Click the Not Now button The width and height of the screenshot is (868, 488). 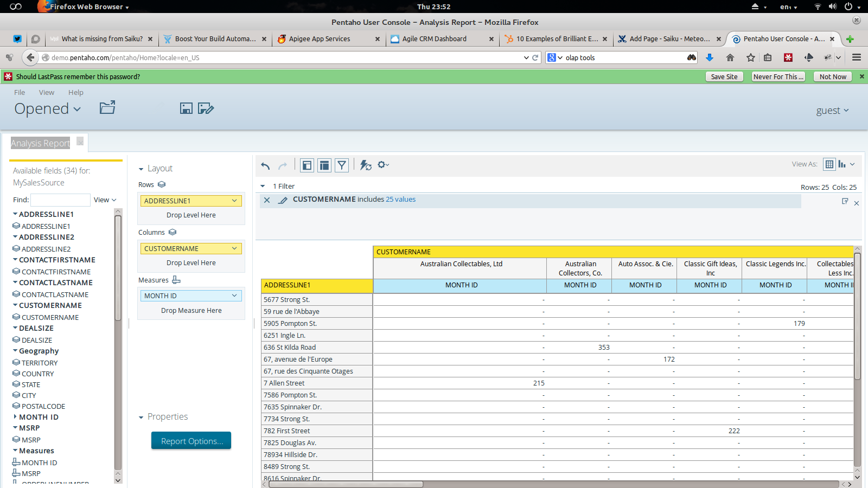click(833, 76)
